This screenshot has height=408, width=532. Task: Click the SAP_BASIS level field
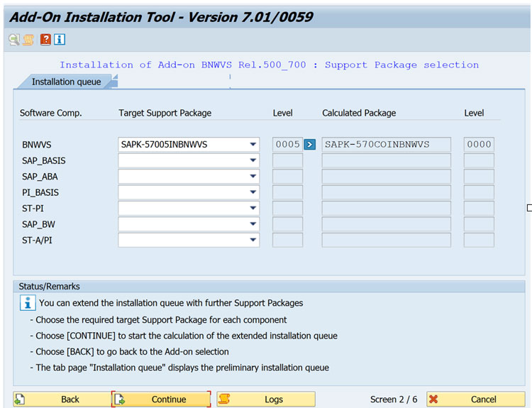[287, 160]
